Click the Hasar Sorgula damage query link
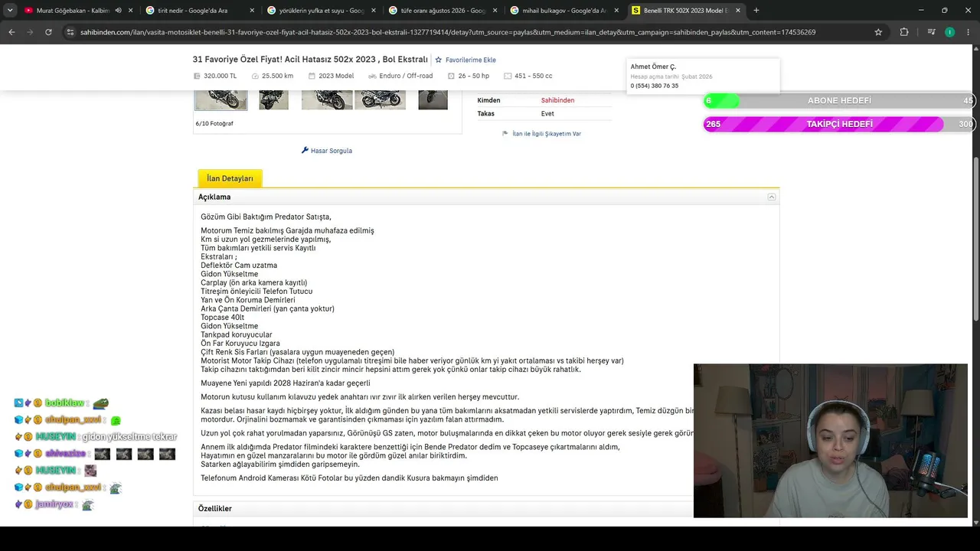 (x=331, y=151)
